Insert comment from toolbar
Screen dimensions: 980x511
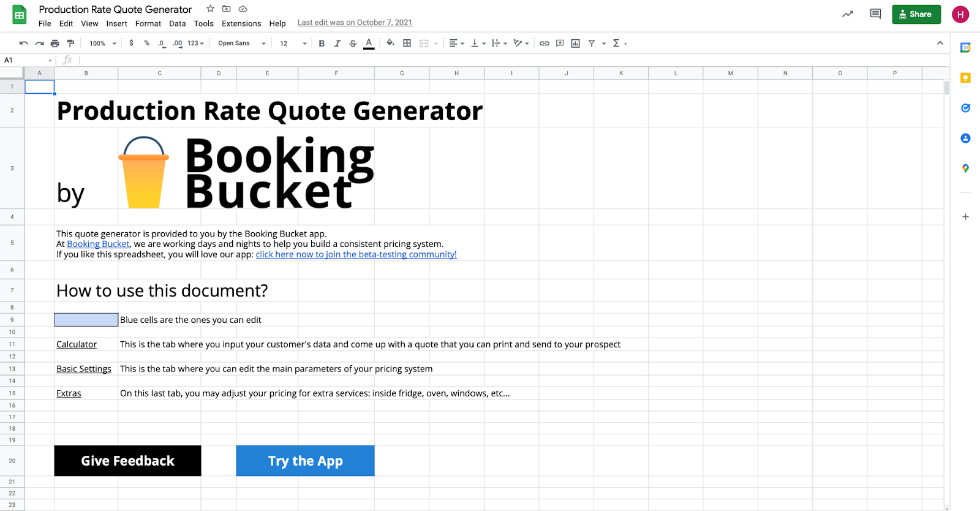click(560, 44)
